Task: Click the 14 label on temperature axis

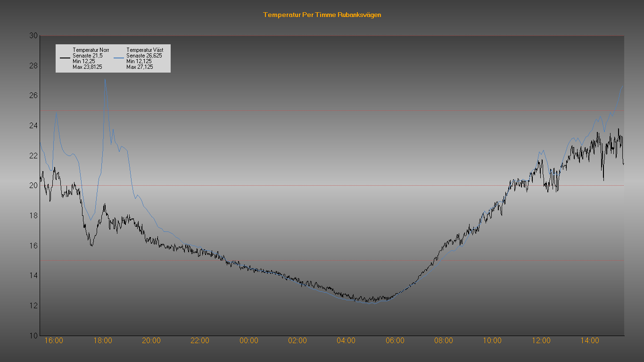Action: pos(33,275)
